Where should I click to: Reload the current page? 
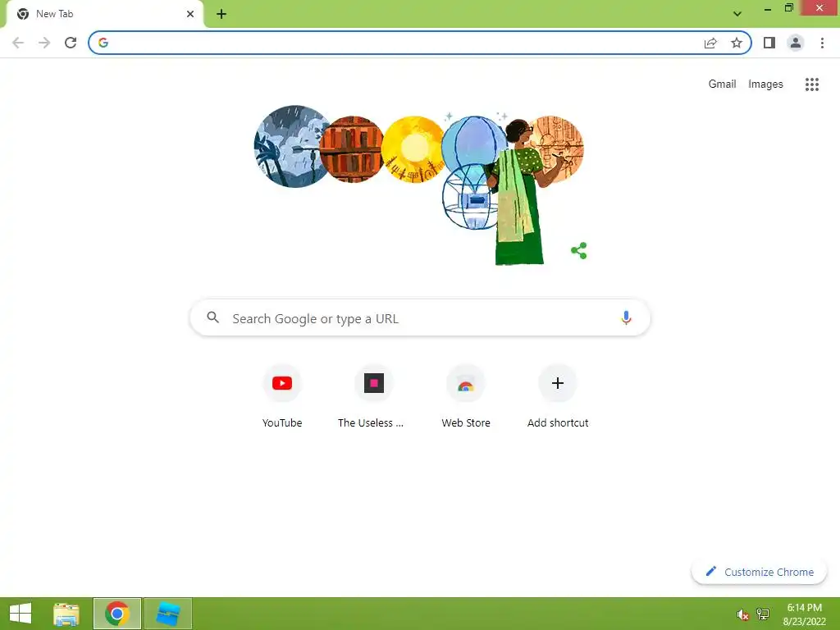click(x=71, y=43)
